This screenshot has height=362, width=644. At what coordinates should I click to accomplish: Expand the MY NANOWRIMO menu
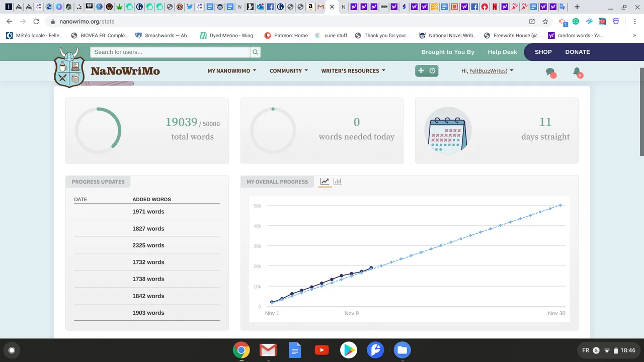(x=232, y=71)
